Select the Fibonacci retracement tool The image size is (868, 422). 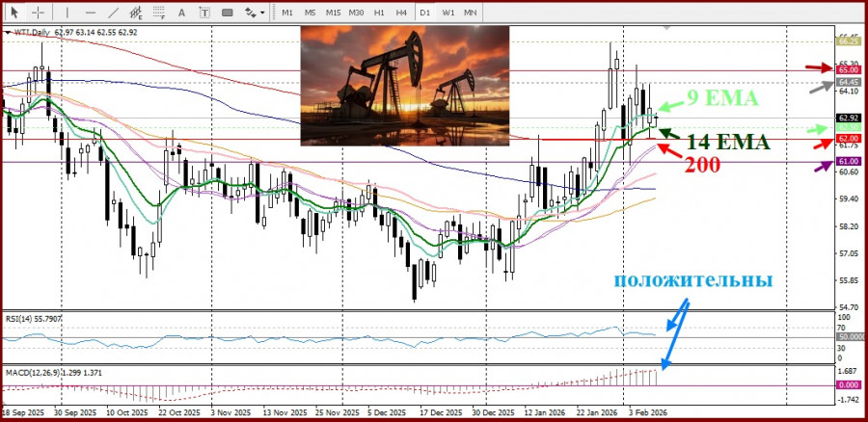(161, 13)
